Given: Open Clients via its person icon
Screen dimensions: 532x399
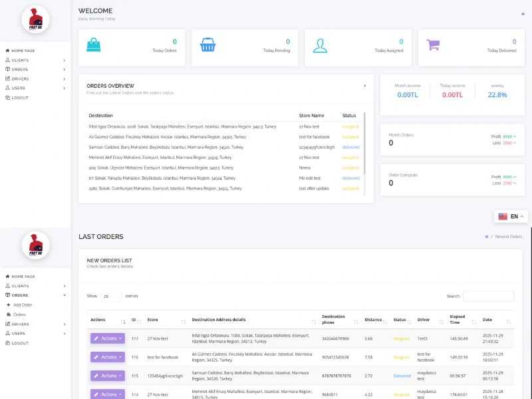Looking at the screenshot, I should coord(8,60).
